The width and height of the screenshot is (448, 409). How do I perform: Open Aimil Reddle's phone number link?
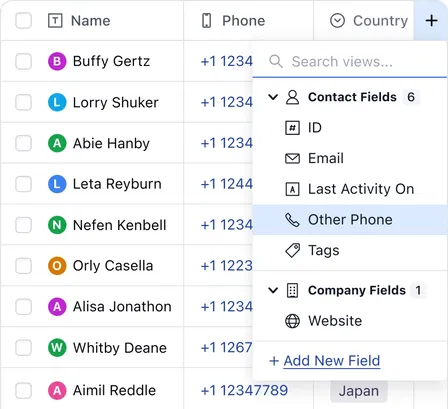pyautogui.click(x=244, y=390)
